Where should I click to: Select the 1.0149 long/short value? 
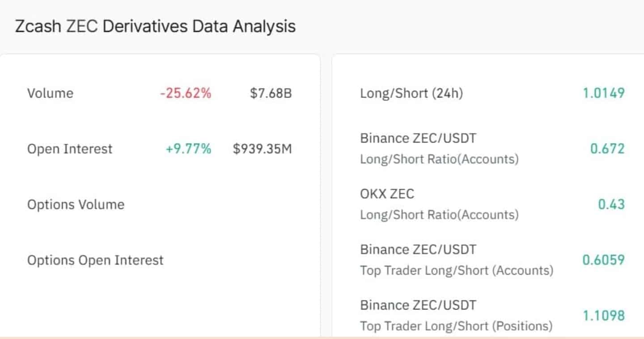[x=603, y=93]
